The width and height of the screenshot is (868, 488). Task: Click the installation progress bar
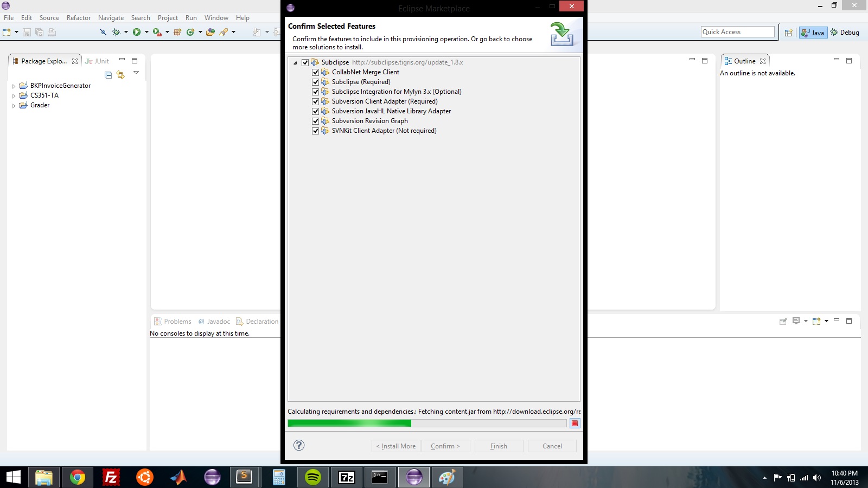click(427, 423)
